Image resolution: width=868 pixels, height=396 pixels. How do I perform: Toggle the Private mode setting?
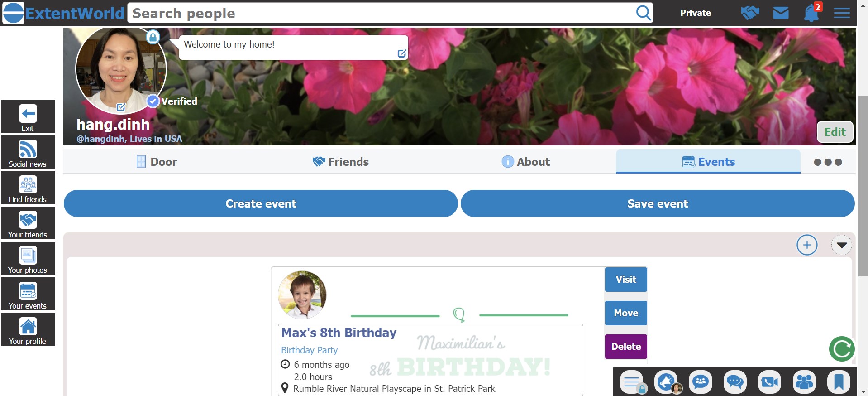696,13
